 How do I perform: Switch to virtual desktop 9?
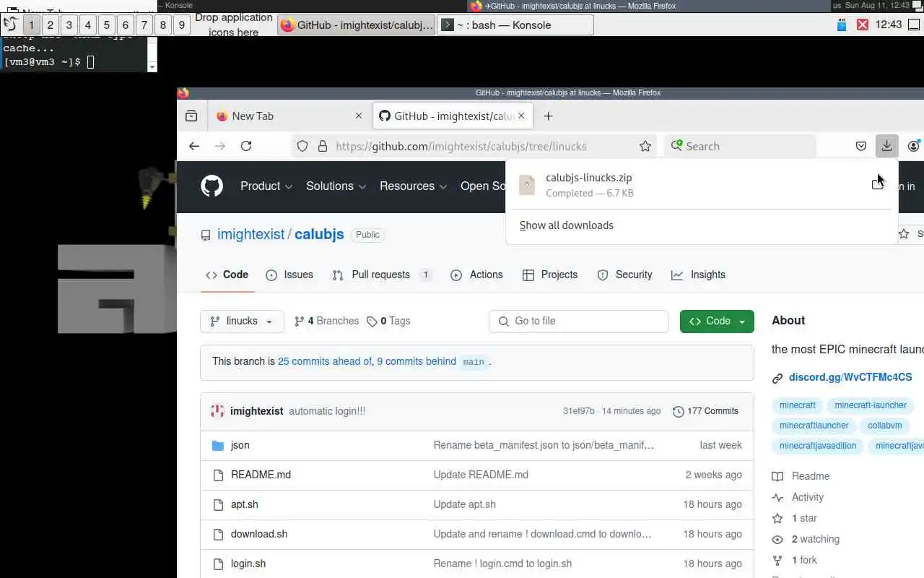pos(181,25)
